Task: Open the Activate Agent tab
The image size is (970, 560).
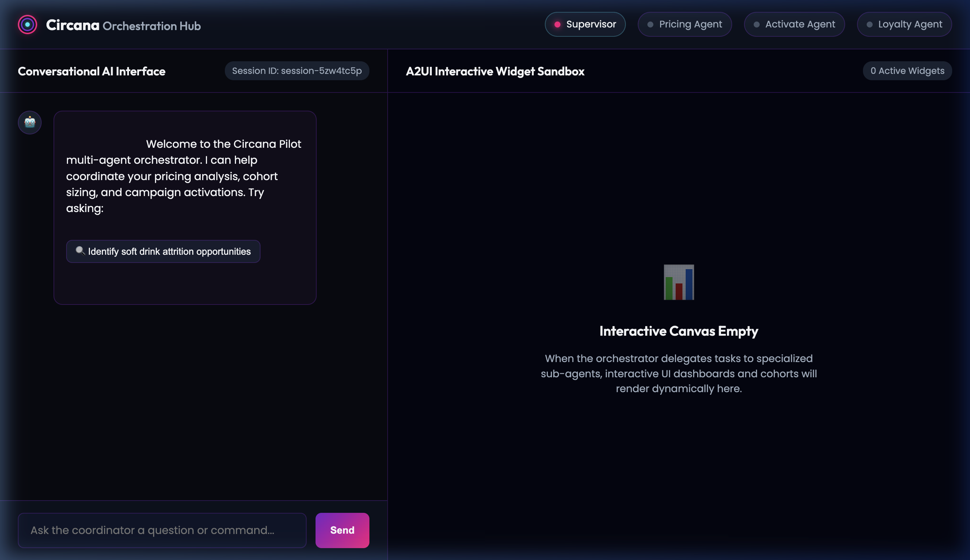Action: (x=794, y=24)
